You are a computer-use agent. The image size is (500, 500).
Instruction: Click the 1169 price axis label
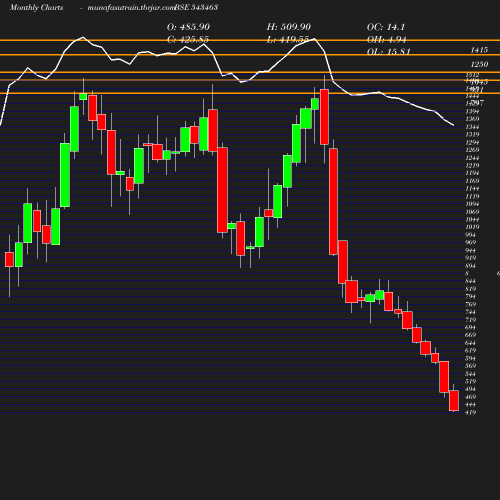472,181
